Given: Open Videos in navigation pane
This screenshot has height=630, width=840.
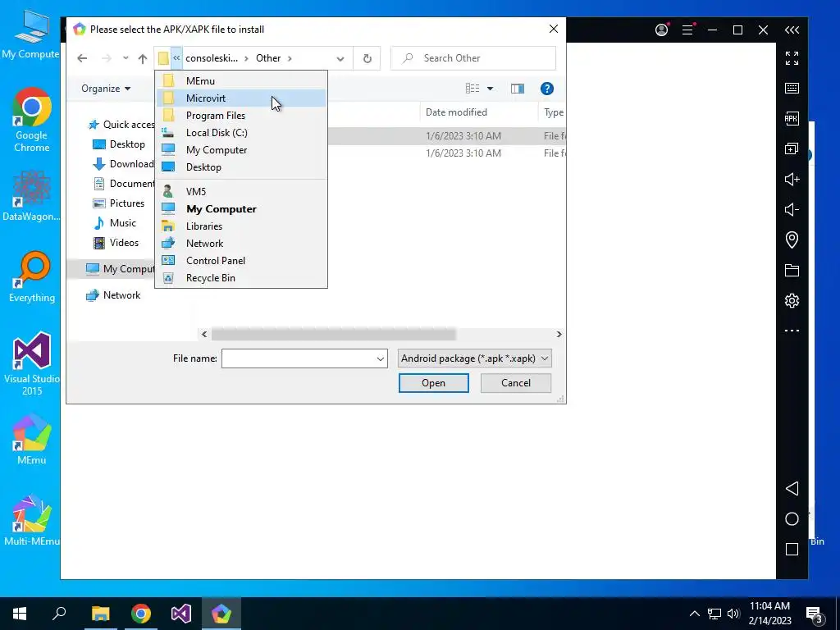Looking at the screenshot, I should (x=116, y=243).
